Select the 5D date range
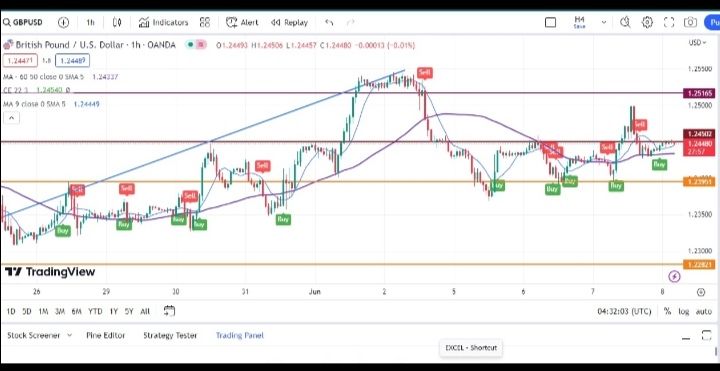Viewport: 720px width, 371px height. (27, 311)
